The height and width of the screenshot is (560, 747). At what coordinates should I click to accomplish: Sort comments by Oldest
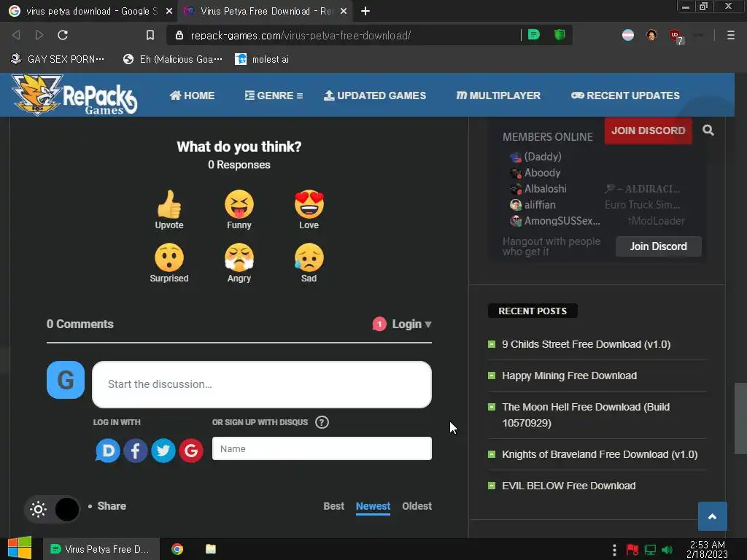[x=417, y=506]
